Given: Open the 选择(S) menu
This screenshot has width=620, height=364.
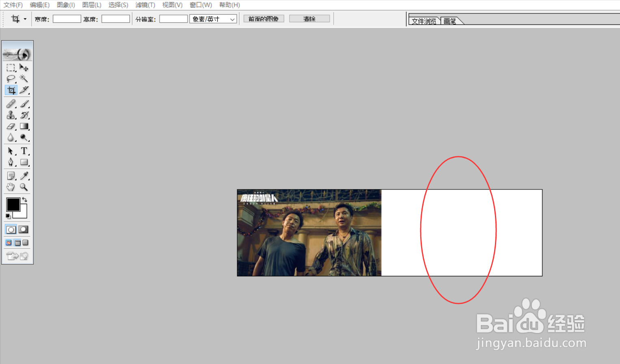Looking at the screenshot, I should click(118, 5).
